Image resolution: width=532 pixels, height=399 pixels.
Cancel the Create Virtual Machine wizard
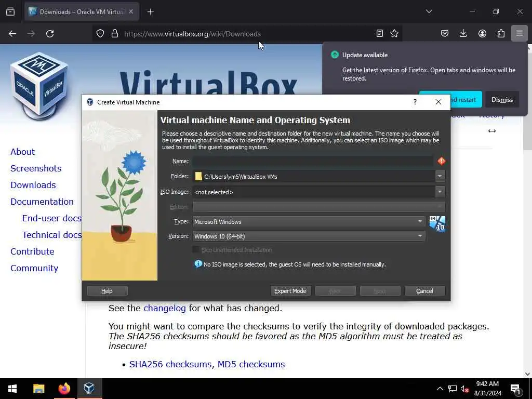[425, 291]
